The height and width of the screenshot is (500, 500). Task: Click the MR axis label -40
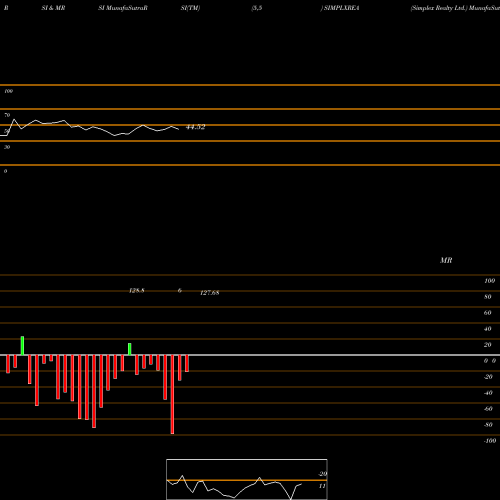[488, 393]
